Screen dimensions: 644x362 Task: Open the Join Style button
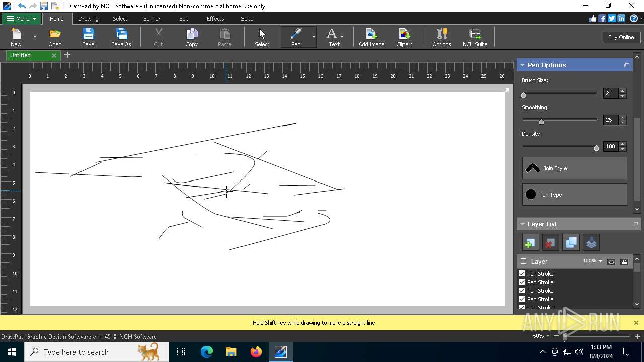575,168
